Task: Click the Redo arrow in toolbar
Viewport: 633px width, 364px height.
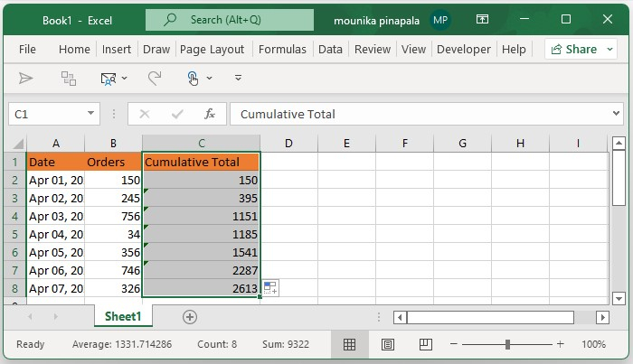Action: [155, 79]
